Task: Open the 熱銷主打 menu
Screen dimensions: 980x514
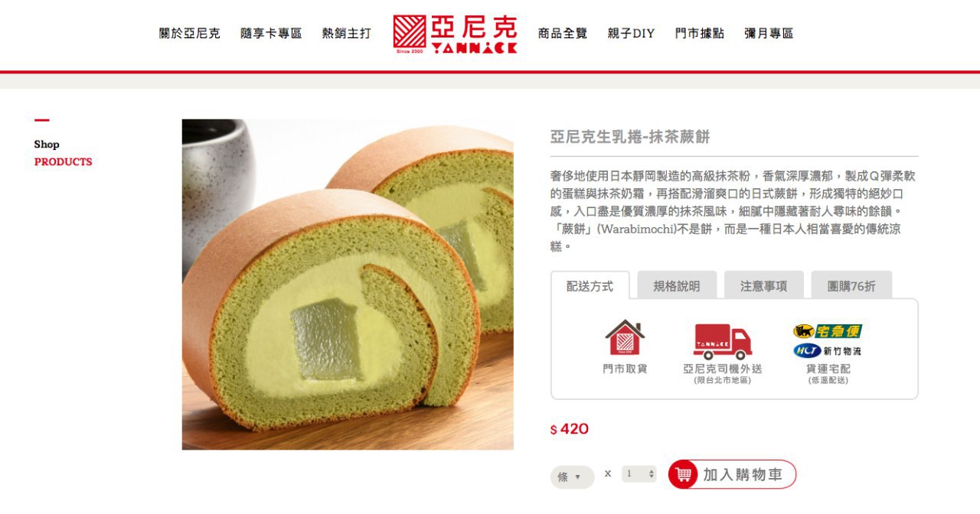Action: click(347, 34)
